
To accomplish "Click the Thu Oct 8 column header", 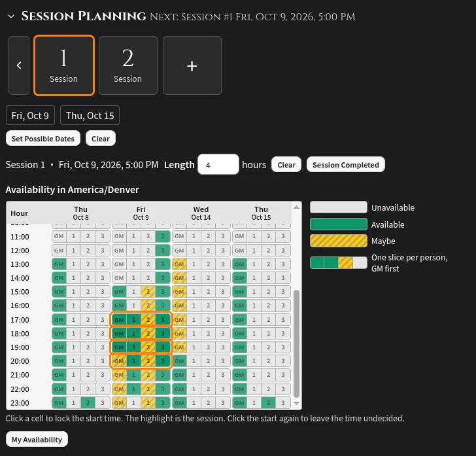I will pos(81,213).
